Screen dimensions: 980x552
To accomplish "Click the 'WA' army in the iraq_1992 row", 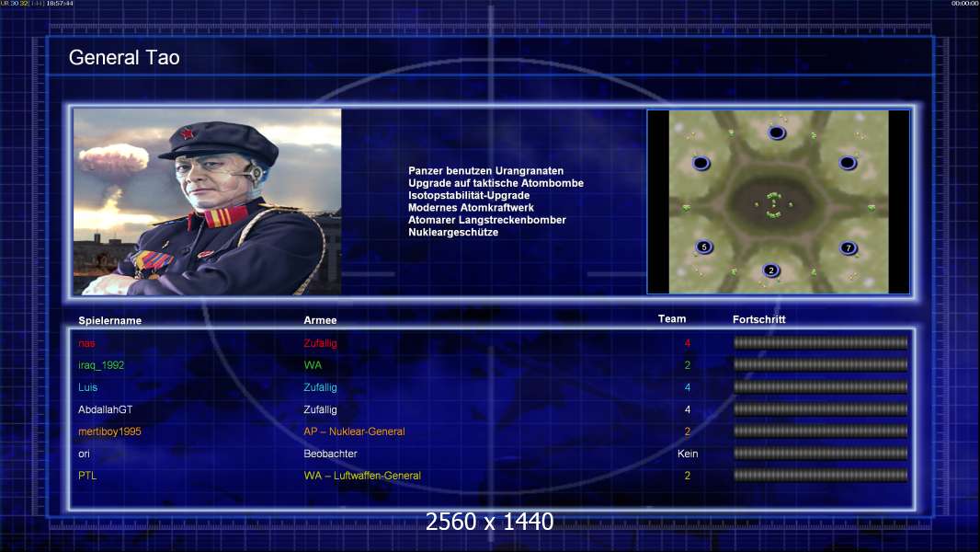I will pyautogui.click(x=313, y=365).
